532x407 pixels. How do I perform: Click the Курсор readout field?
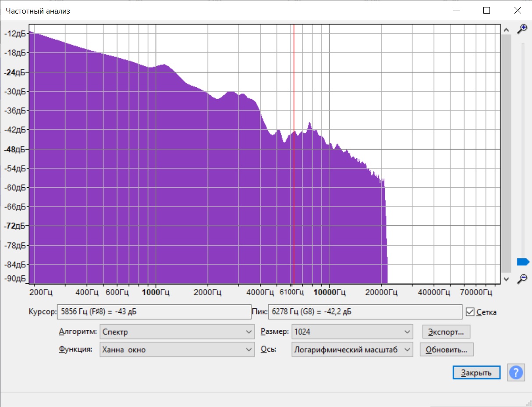154,312
